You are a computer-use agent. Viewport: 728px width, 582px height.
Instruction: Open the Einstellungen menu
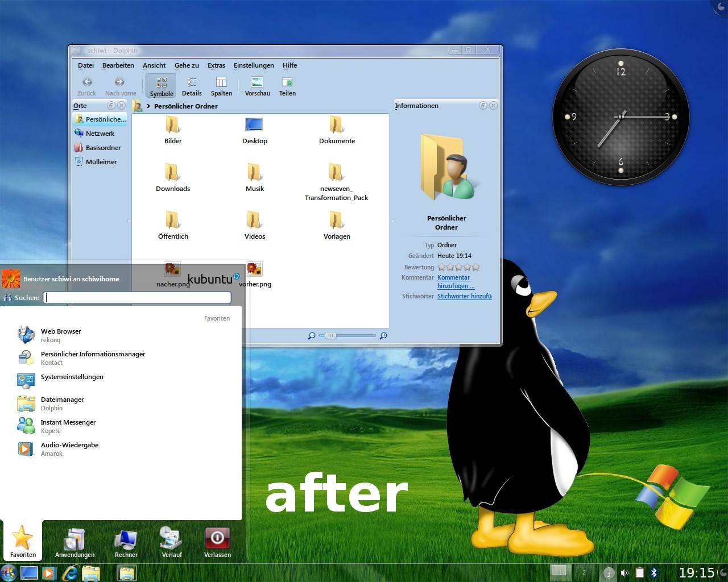point(254,65)
